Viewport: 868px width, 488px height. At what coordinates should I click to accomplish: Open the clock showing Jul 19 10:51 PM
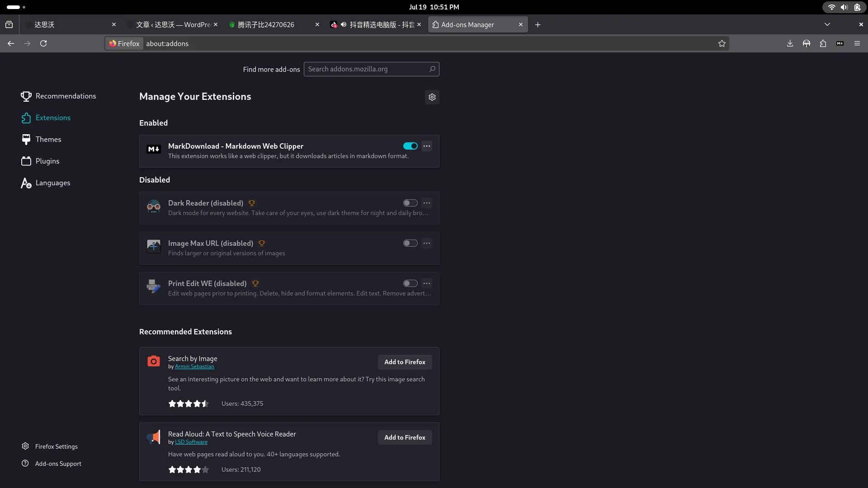coord(434,7)
